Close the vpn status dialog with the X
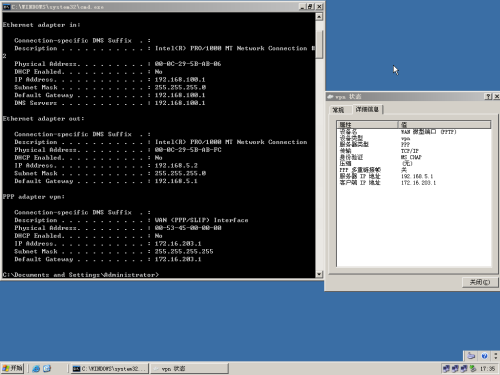 pyautogui.click(x=496, y=96)
